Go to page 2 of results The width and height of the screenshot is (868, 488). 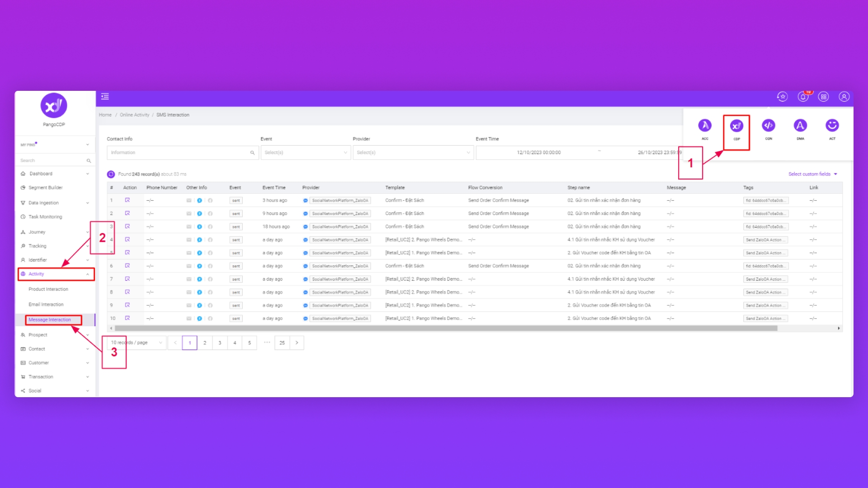click(x=205, y=343)
